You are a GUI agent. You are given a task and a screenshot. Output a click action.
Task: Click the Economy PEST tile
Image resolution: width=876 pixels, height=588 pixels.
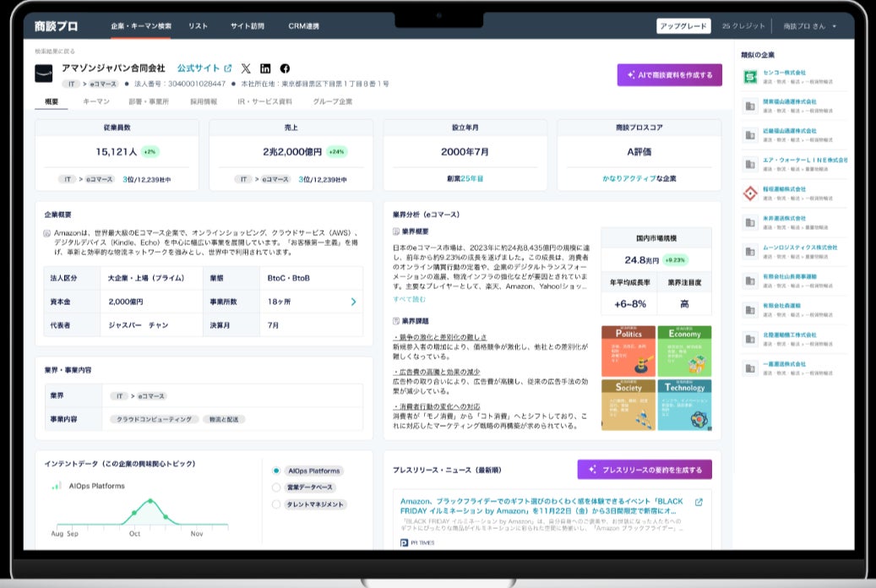click(x=684, y=351)
